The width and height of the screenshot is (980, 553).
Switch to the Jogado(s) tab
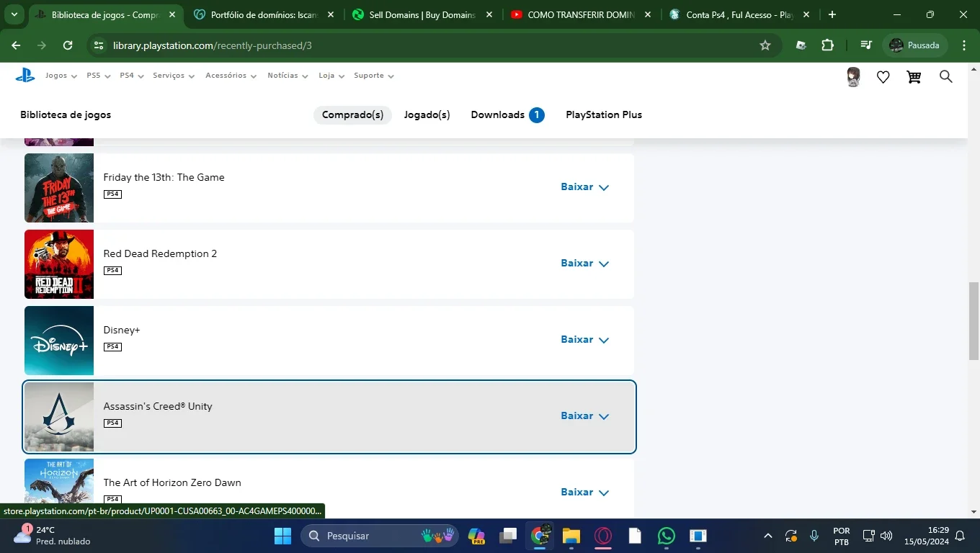(x=427, y=115)
